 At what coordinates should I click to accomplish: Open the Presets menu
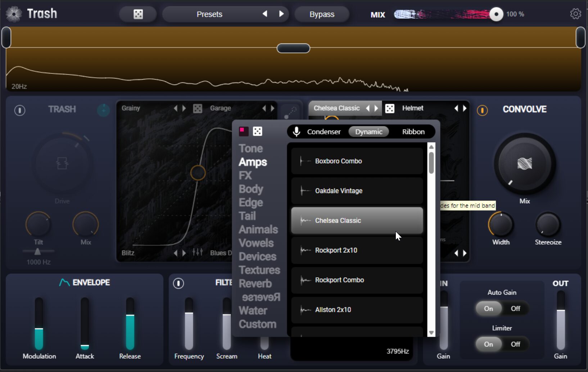[209, 14]
